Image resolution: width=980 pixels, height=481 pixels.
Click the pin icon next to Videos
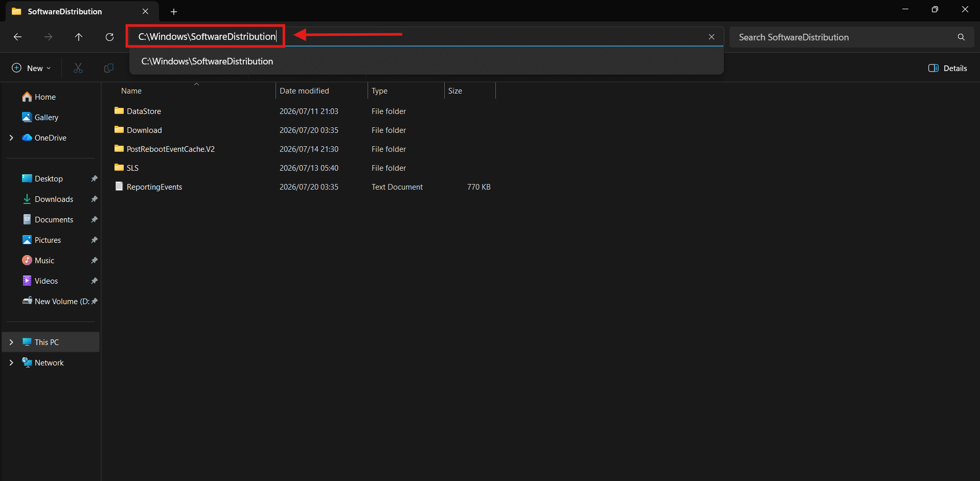pos(94,281)
